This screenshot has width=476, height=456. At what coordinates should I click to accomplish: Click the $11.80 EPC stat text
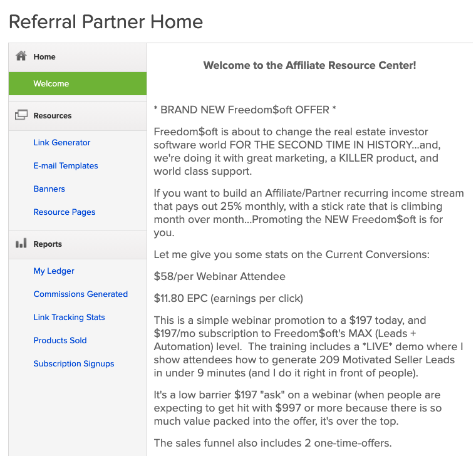point(228,298)
